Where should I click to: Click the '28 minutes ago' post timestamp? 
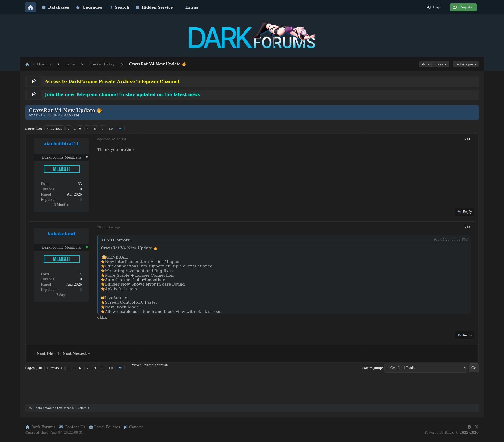coord(108,227)
